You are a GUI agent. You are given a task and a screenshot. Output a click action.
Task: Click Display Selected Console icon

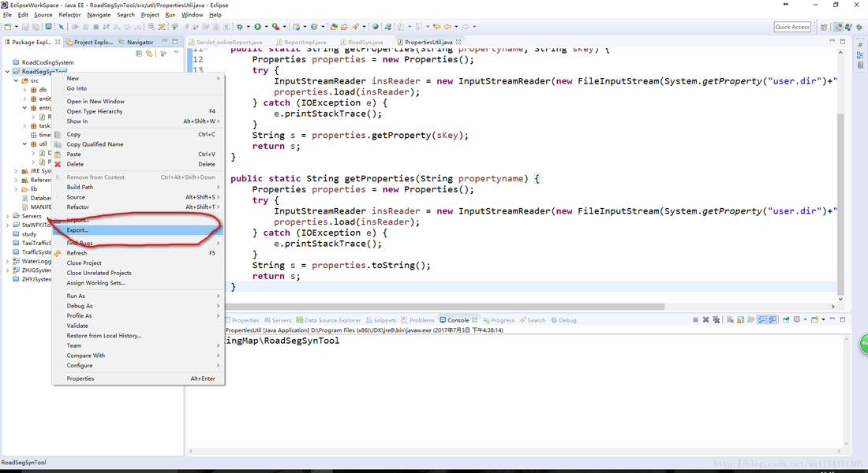click(797, 320)
